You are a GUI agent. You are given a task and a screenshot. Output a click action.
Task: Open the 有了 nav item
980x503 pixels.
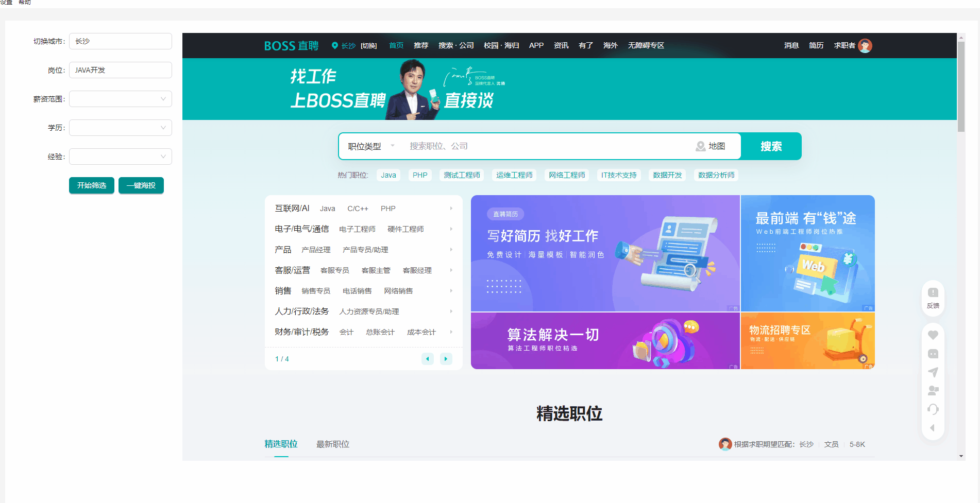tap(586, 45)
